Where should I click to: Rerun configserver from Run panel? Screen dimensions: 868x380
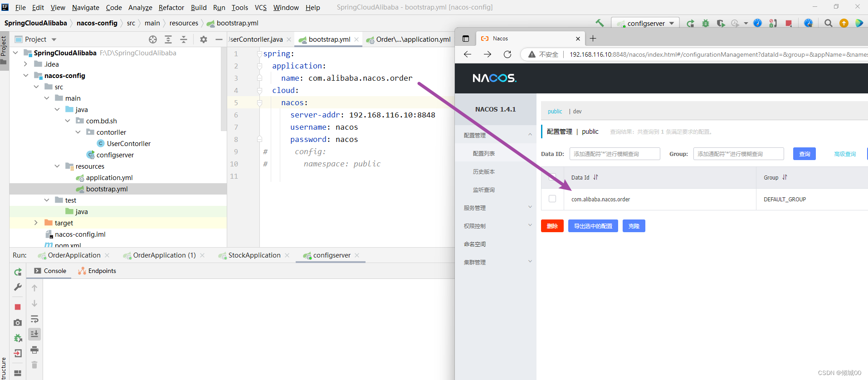[18, 272]
